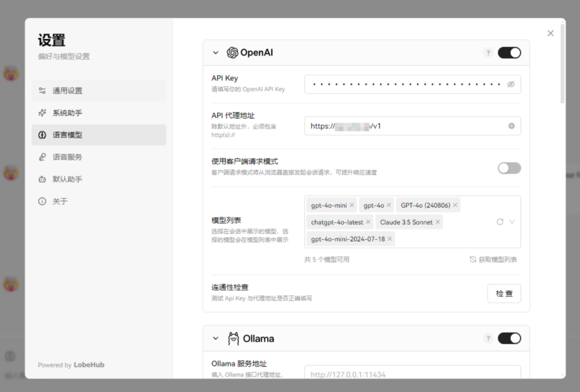Open 语音服务 settings
This screenshot has width=580, height=392.
[x=99, y=157]
